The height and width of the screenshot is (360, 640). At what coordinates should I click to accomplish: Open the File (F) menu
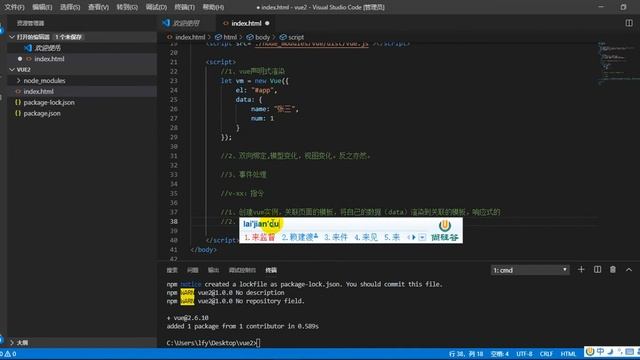pyautogui.click(x=14, y=7)
